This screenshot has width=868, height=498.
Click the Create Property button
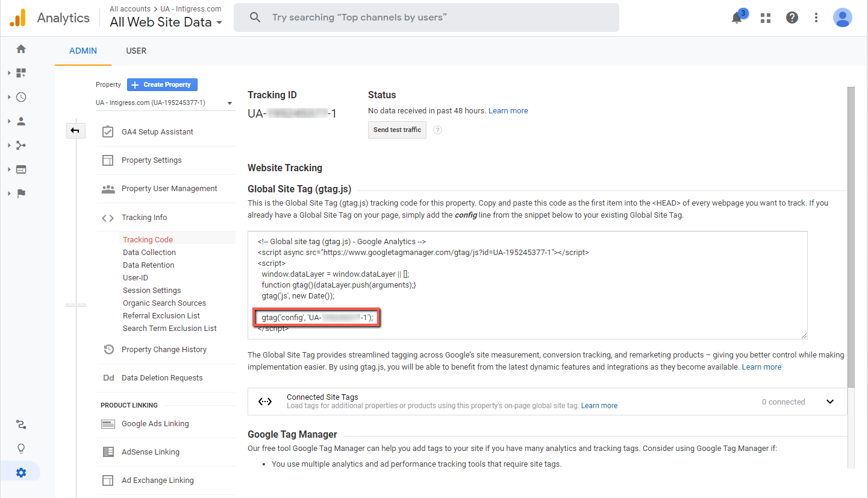pos(162,85)
